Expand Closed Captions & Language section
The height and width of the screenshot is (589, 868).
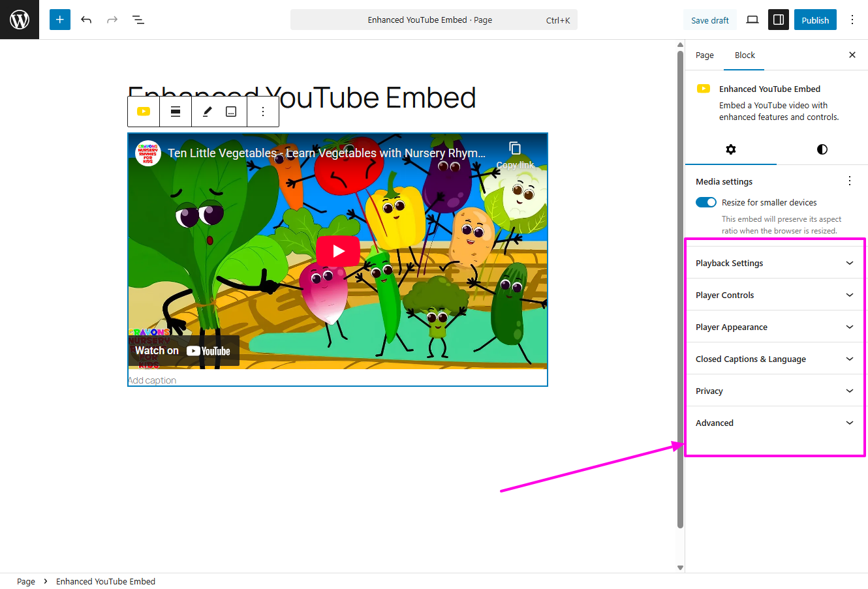(x=774, y=359)
